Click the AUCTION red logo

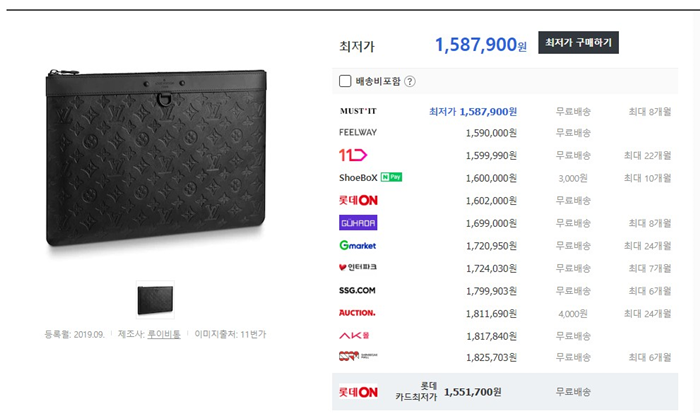(357, 313)
